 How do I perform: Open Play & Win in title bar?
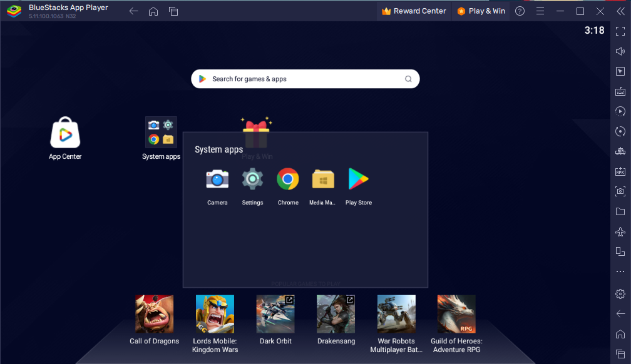(x=481, y=11)
